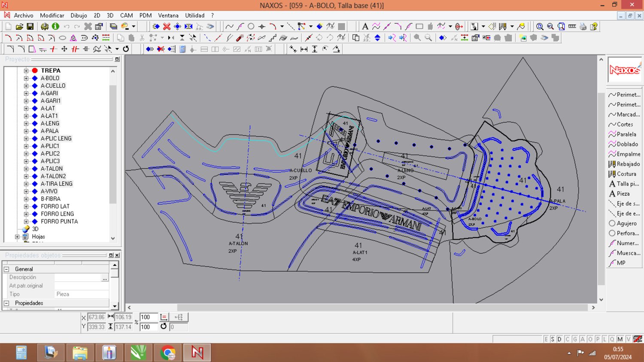644x362 pixels.
Task: Click the crosshair point tool icon
Action: tap(261, 26)
